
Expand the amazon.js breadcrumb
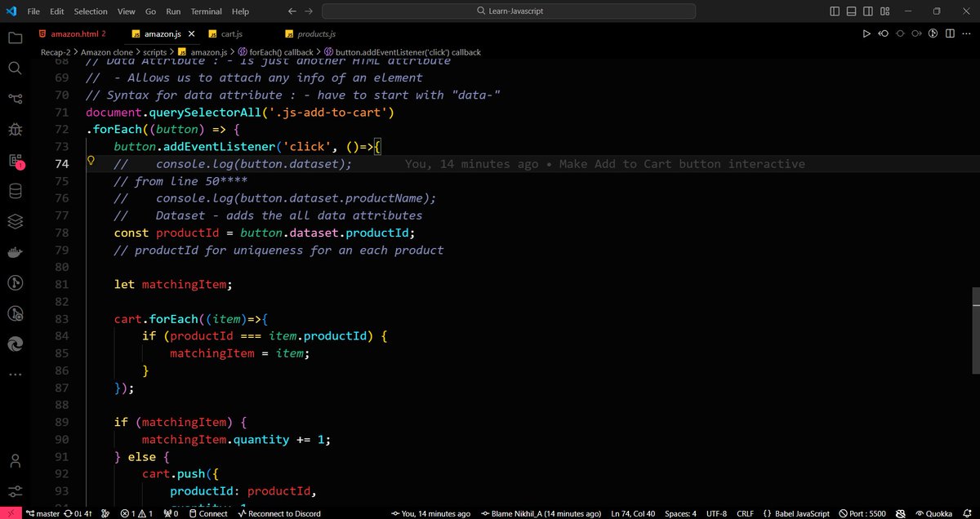tap(204, 52)
